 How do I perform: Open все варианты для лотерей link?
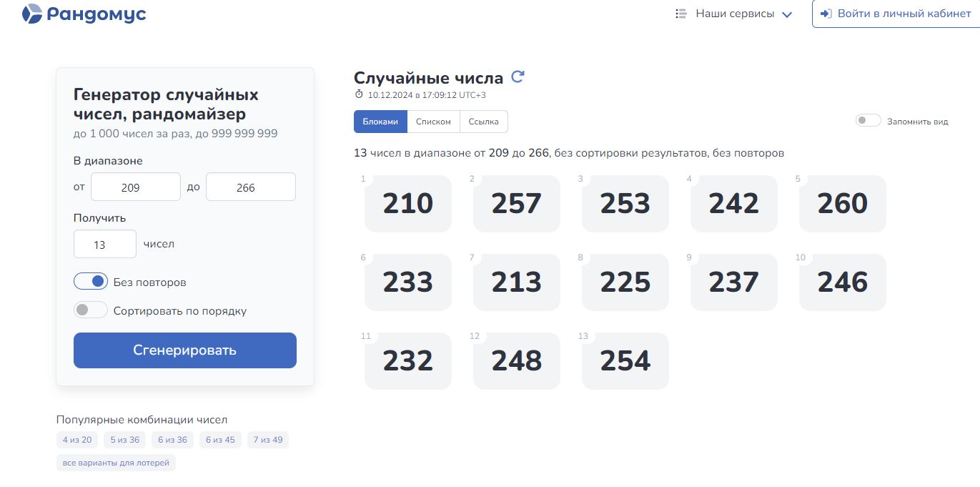point(116,463)
